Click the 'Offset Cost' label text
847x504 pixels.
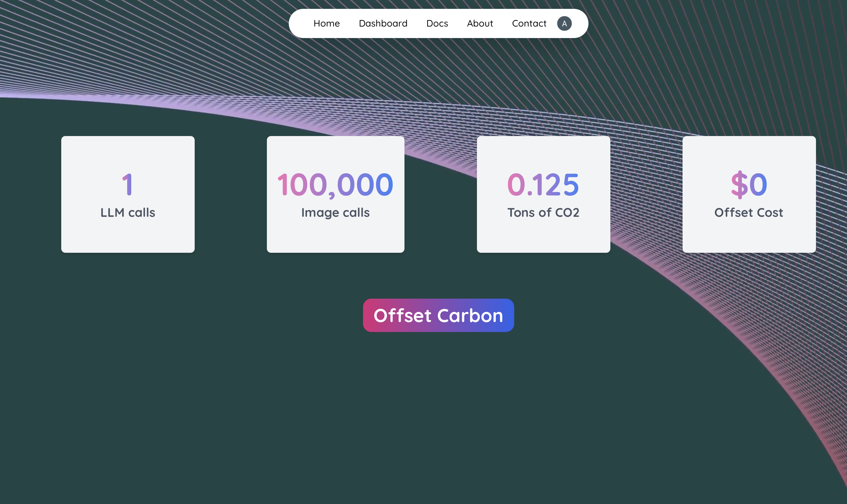pyautogui.click(x=749, y=213)
